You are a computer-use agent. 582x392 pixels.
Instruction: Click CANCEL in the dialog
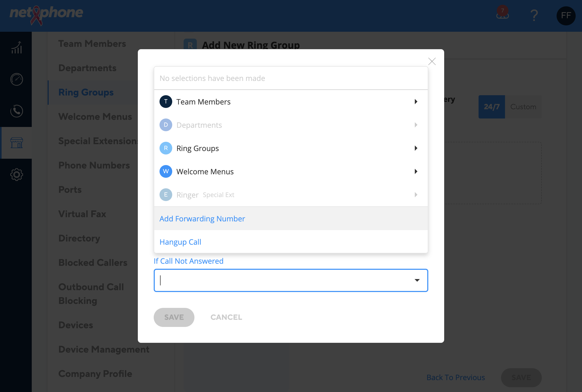click(226, 317)
